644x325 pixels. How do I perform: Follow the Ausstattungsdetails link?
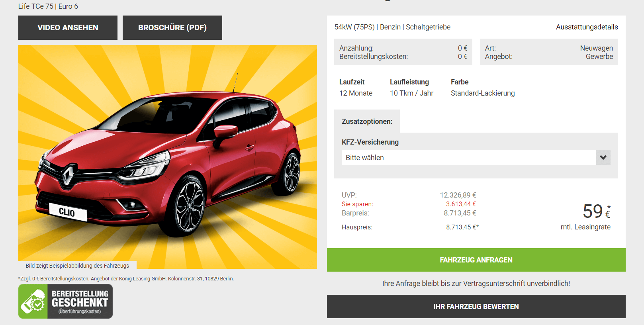click(587, 27)
